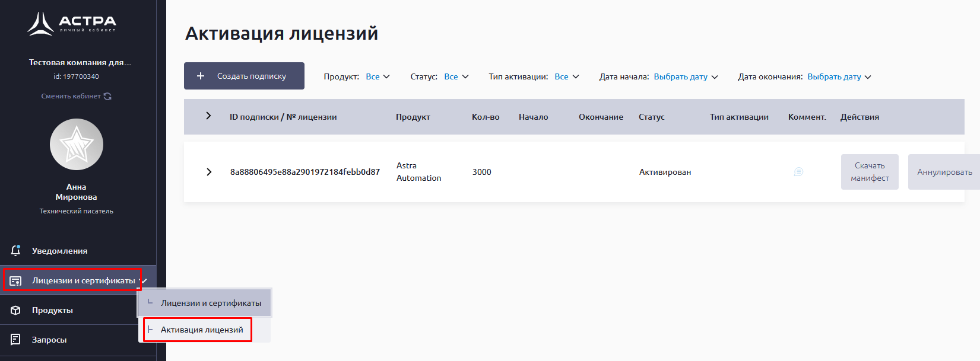Click the switch cabinet refresh icon

coord(107,96)
